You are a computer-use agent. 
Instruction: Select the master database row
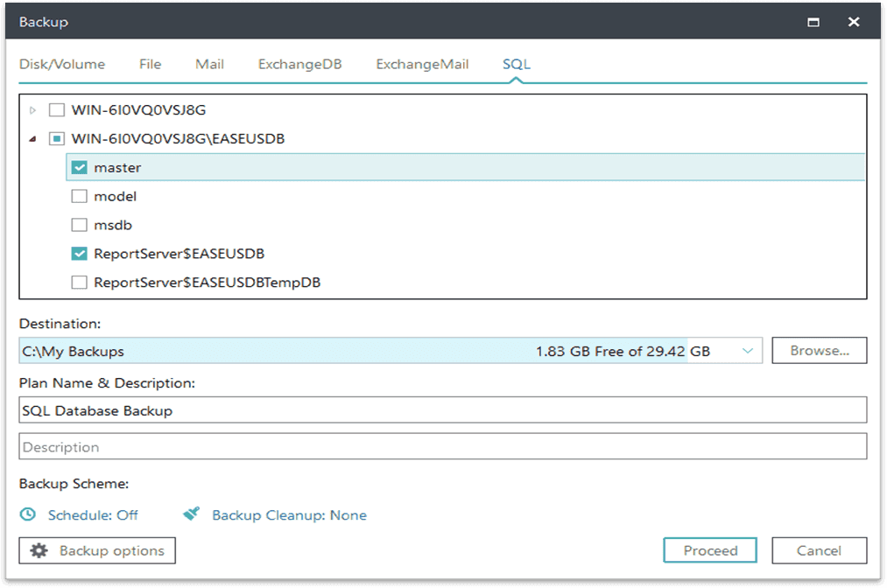tap(466, 167)
